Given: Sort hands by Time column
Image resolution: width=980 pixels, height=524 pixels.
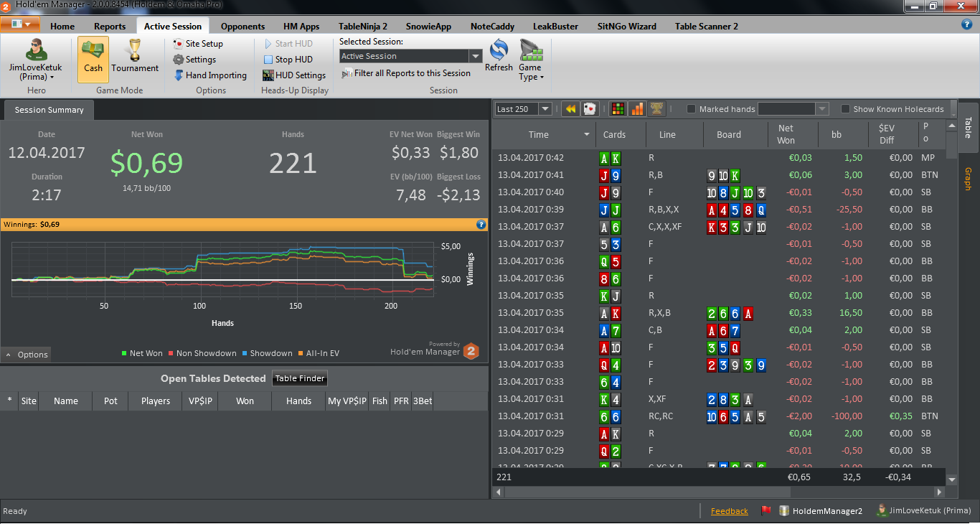Looking at the screenshot, I should pos(545,134).
